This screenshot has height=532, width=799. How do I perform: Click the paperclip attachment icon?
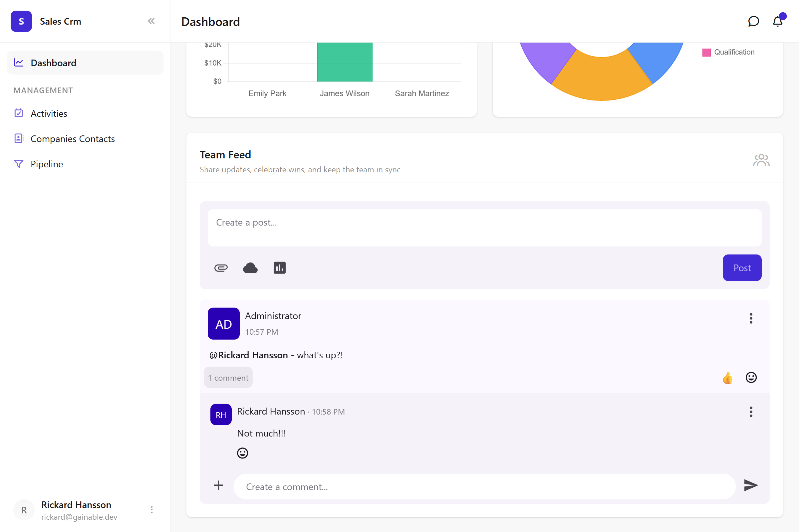(221, 268)
